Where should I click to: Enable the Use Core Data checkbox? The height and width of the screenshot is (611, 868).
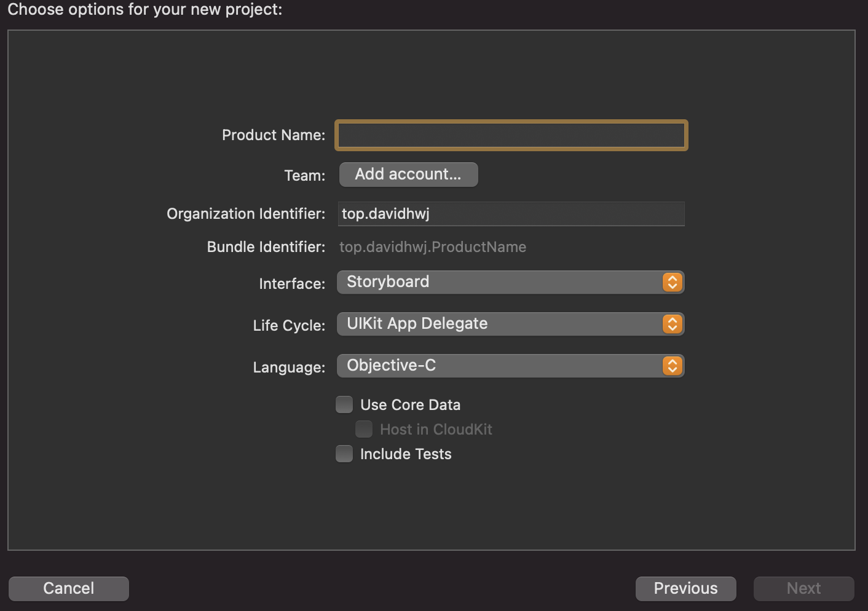point(344,404)
